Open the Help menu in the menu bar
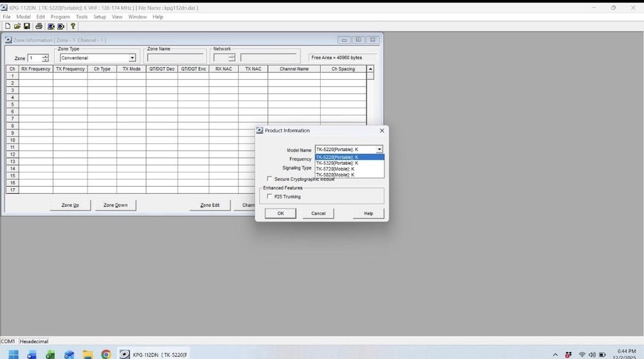 tap(158, 17)
